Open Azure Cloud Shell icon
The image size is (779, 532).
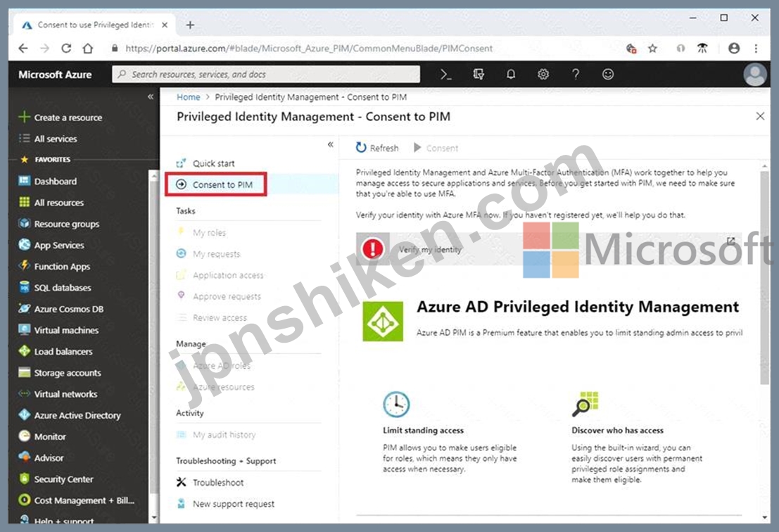pos(445,75)
